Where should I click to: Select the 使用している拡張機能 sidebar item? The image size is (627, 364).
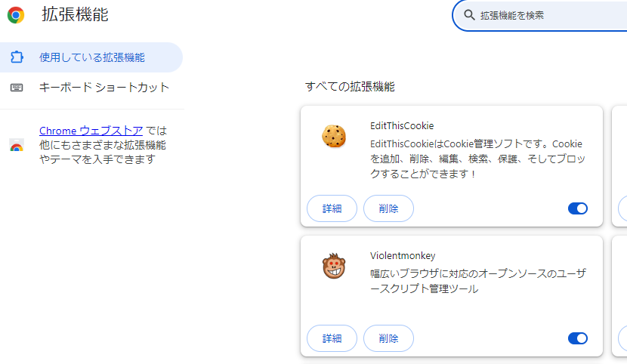pos(92,57)
